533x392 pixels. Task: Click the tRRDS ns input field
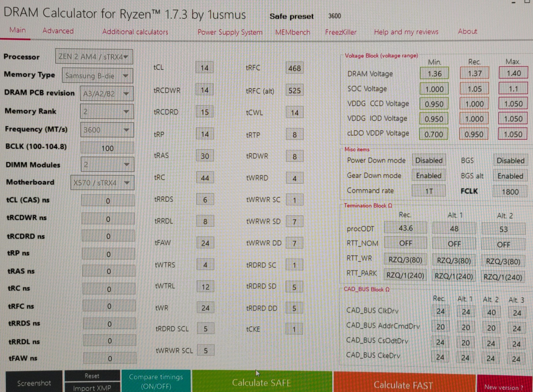(x=109, y=324)
